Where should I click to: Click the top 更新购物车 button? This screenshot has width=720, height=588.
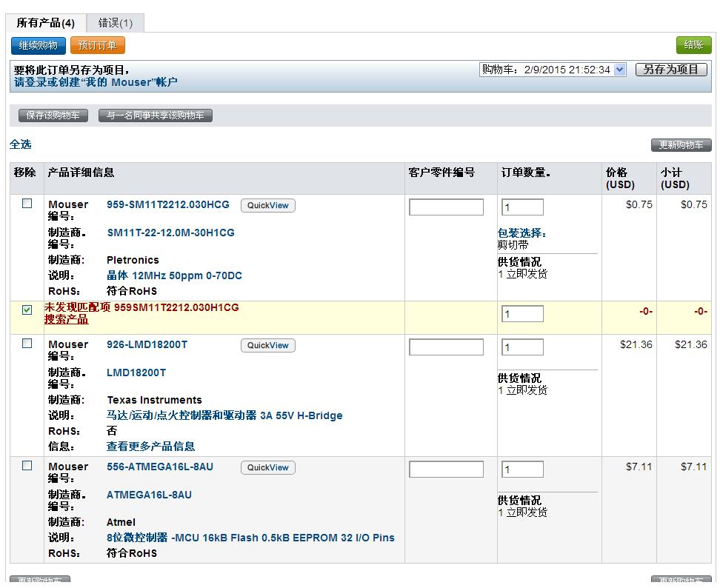681,145
